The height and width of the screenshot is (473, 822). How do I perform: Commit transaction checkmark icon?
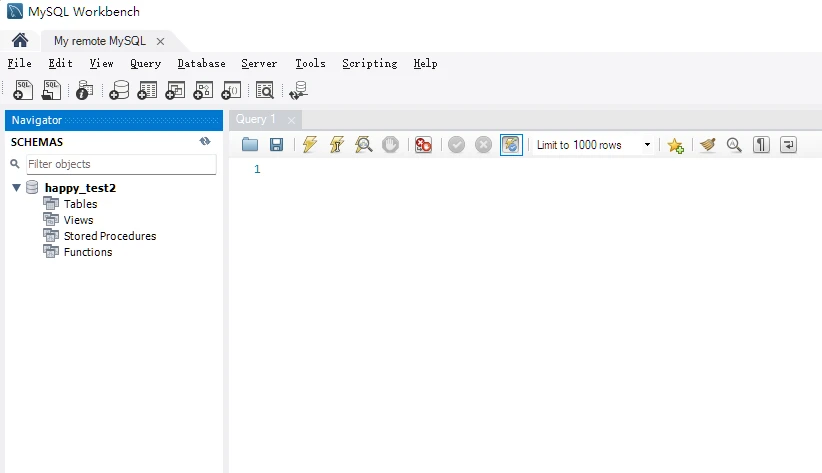coord(457,144)
